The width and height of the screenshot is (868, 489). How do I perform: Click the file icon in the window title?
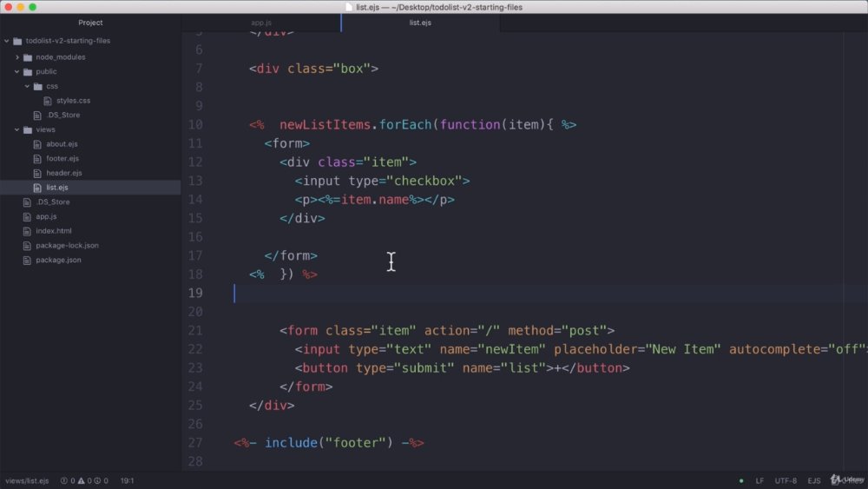tap(349, 7)
